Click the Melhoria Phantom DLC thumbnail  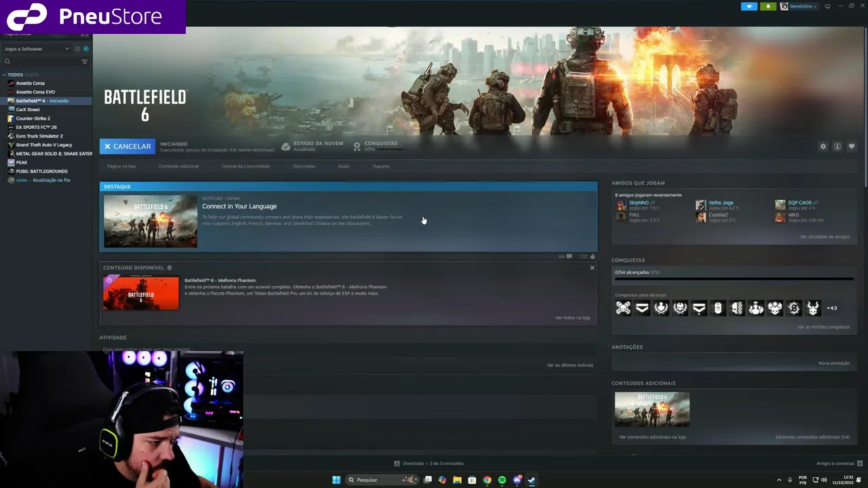(141, 293)
